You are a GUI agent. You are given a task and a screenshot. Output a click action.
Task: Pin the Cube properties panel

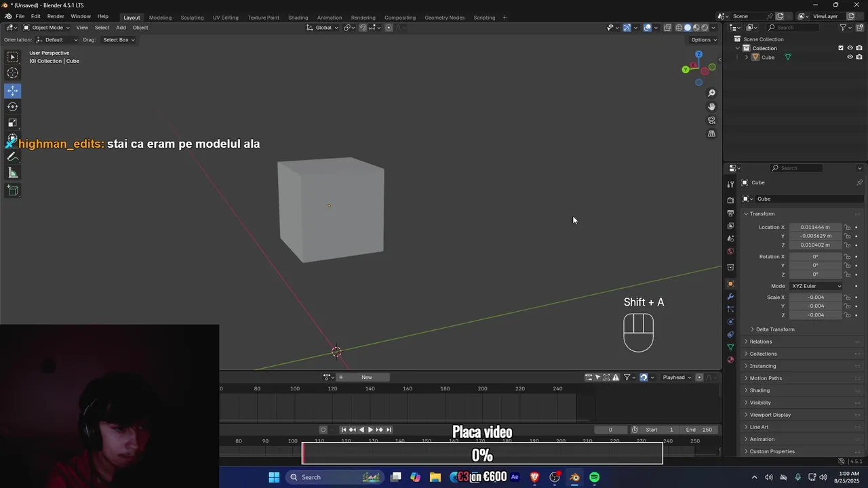(859, 182)
